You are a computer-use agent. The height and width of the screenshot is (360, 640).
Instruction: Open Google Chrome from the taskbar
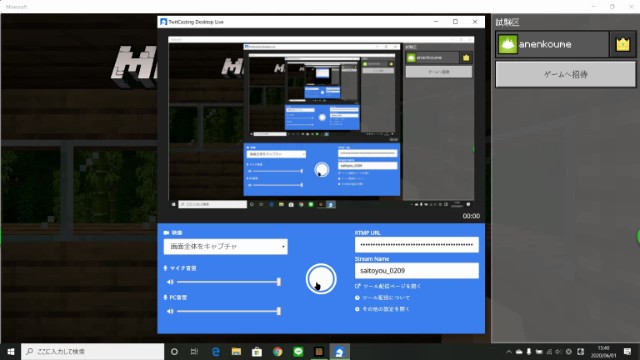tap(278, 351)
